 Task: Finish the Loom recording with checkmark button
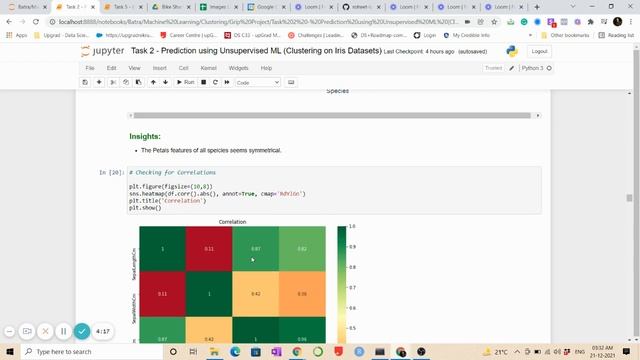click(x=82, y=331)
